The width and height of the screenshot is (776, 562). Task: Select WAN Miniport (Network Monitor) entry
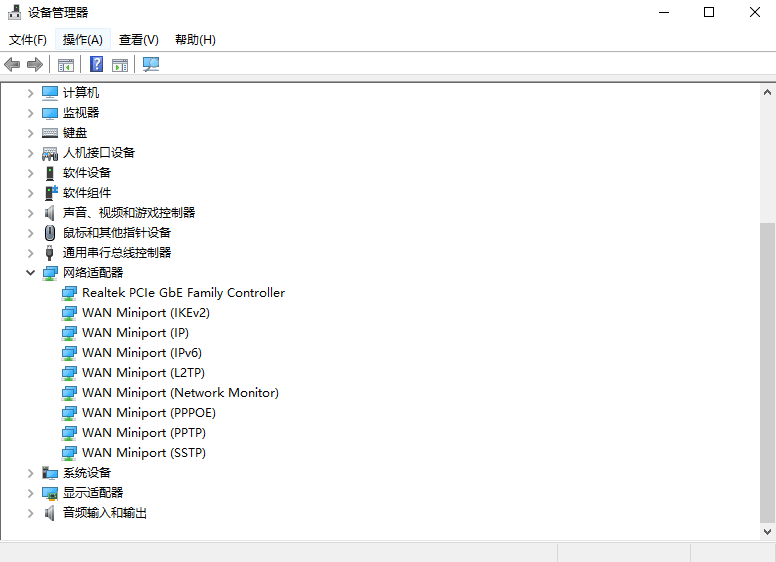click(x=180, y=393)
